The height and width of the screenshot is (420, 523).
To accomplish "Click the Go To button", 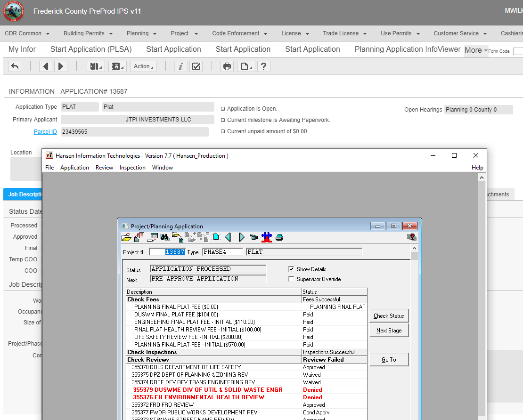I will tap(389, 360).
